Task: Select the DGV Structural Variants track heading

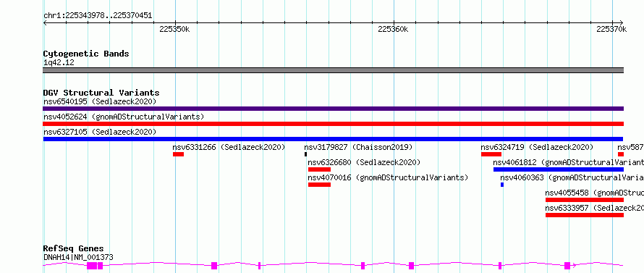Action: click(x=101, y=93)
